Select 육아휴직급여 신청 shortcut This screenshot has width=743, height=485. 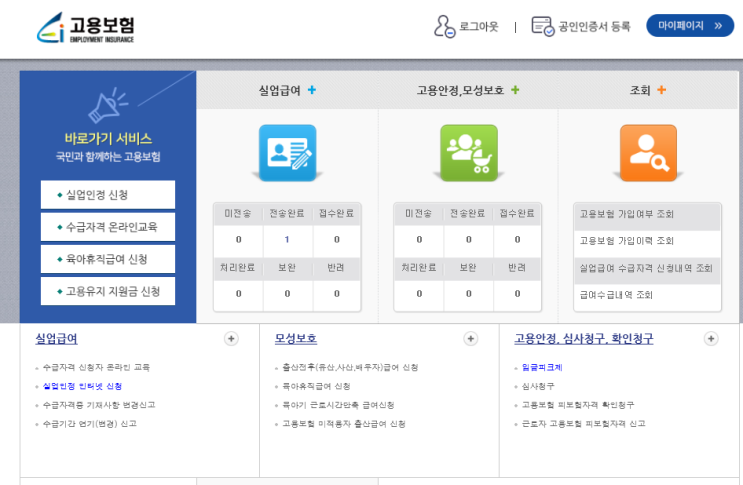[x=108, y=259]
